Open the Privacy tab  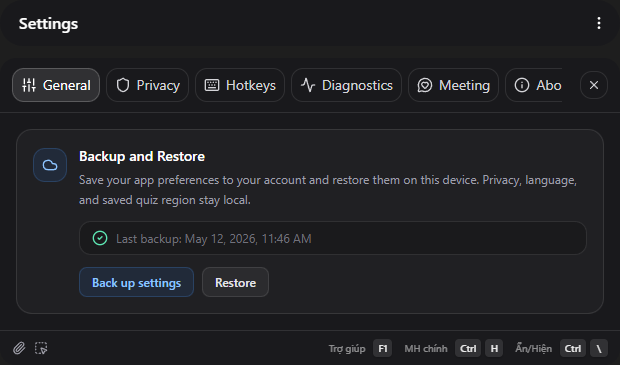pos(147,85)
